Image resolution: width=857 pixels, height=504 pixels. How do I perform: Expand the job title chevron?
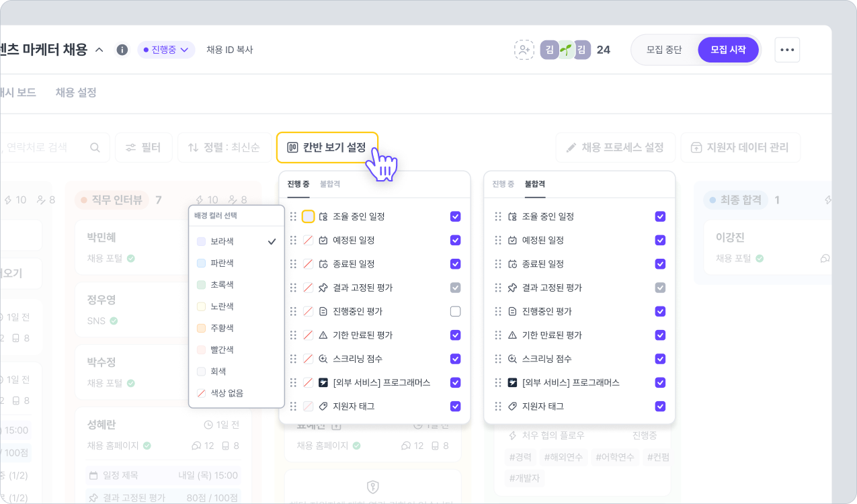click(99, 50)
